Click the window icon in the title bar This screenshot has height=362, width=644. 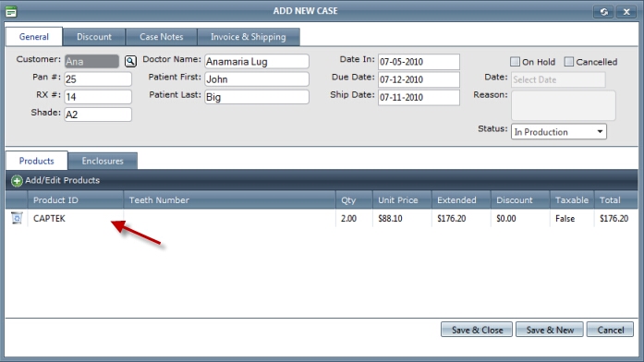pyautogui.click(x=11, y=11)
